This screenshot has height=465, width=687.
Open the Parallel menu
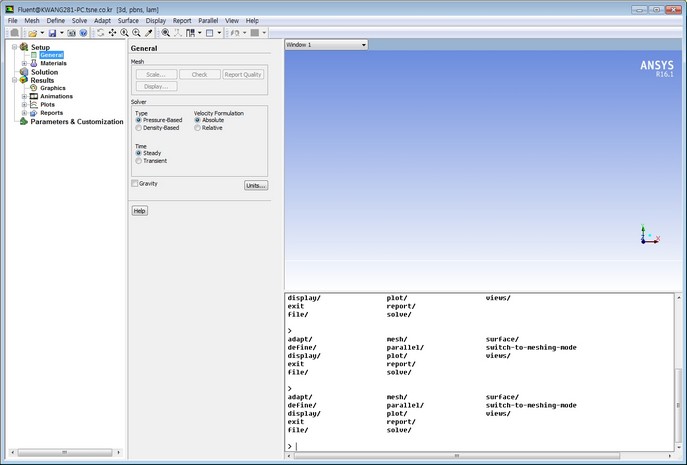pyautogui.click(x=208, y=20)
